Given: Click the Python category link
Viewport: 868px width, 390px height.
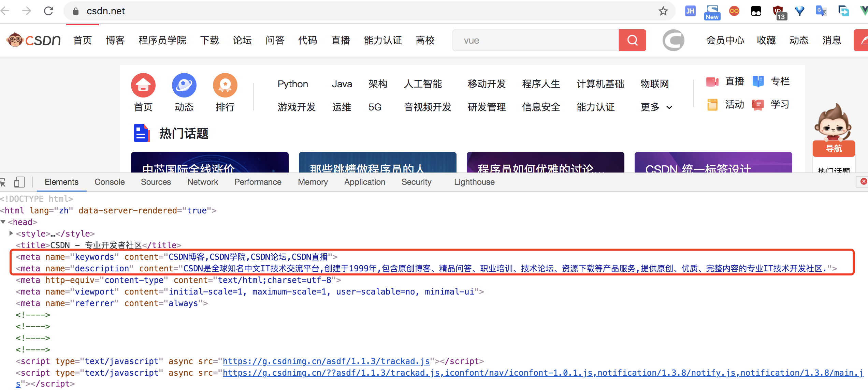Looking at the screenshot, I should (x=293, y=84).
